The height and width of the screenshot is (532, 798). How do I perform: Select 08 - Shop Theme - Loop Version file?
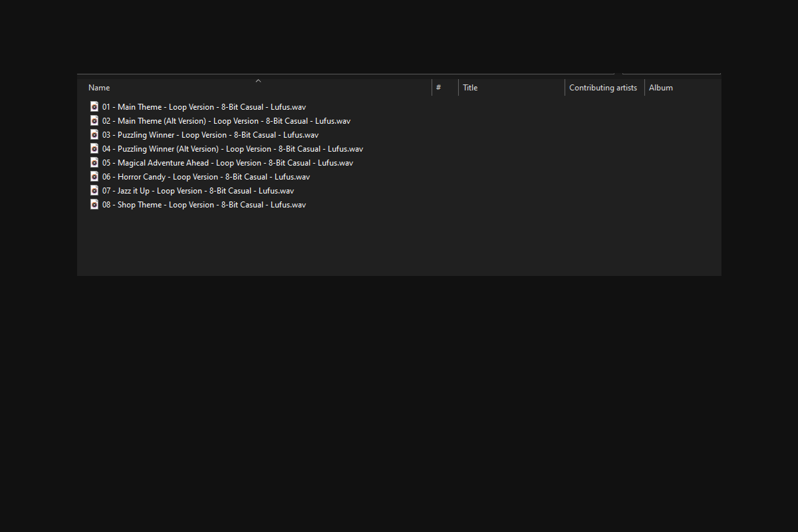pyautogui.click(x=204, y=205)
